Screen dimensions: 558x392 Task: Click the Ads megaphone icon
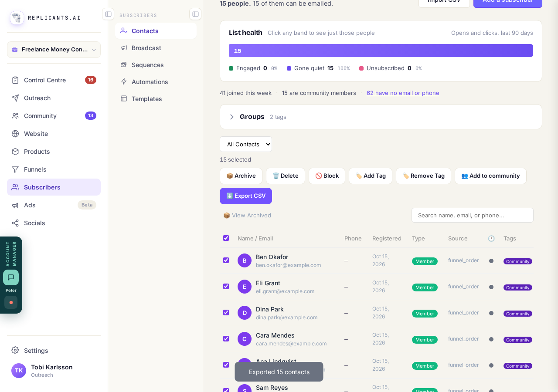[x=15, y=205]
